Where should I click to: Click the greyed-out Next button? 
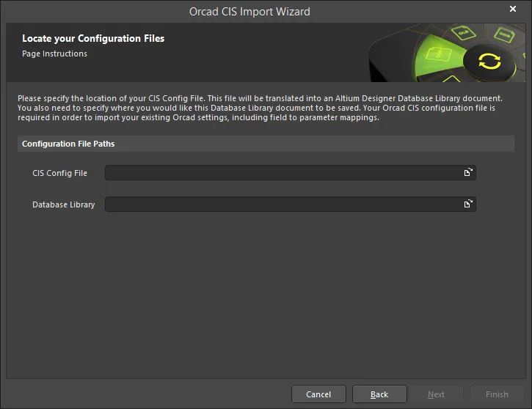[x=436, y=394]
